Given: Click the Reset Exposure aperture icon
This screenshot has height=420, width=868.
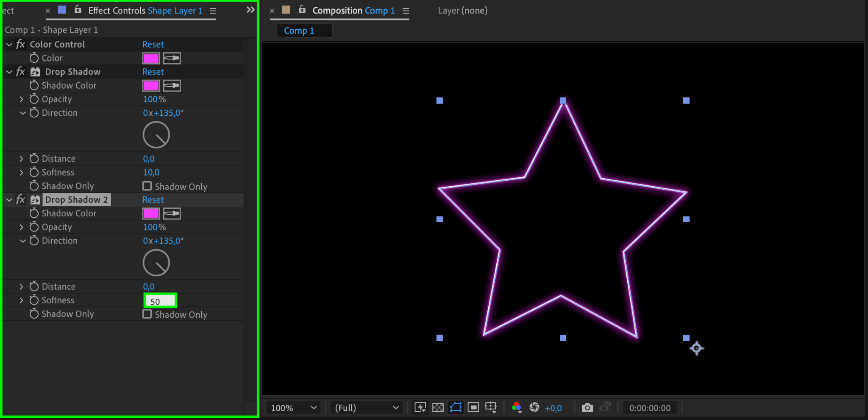Looking at the screenshot, I should pyautogui.click(x=534, y=408).
